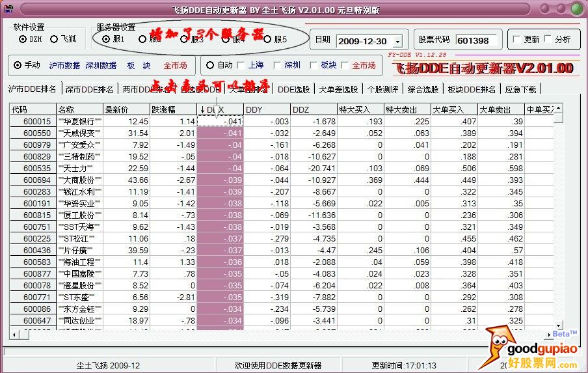This screenshot has height=373, width=588.
Task: Click the 股票代码 input field showing 601398
Action: [477, 40]
